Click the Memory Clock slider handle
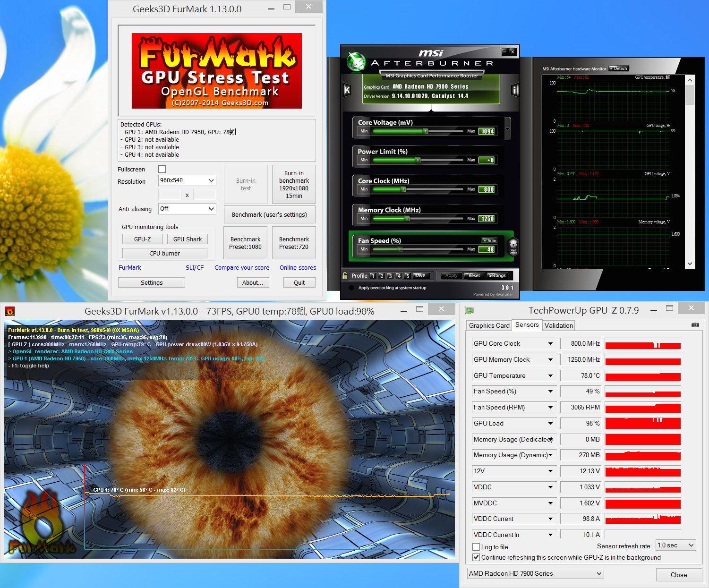 tap(407, 219)
